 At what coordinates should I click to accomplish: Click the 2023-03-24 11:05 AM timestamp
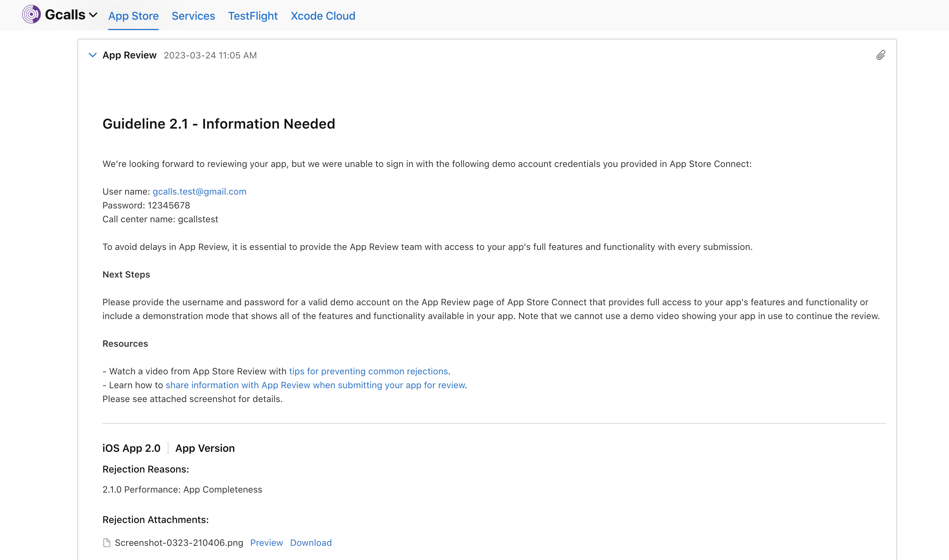210,55
